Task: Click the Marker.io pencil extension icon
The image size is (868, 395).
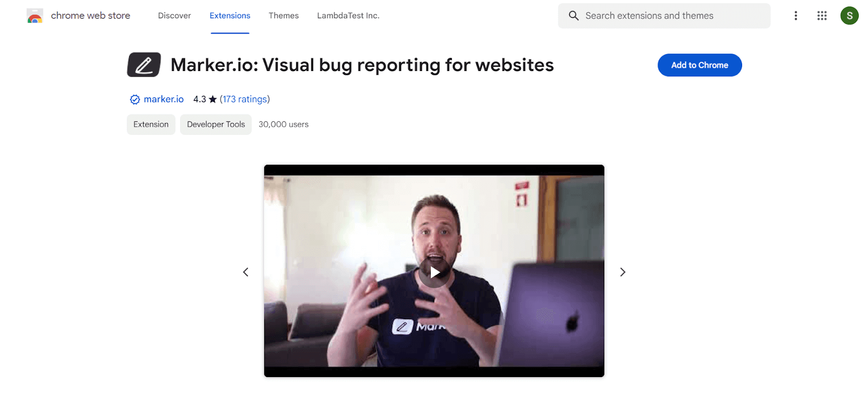Action: [144, 65]
